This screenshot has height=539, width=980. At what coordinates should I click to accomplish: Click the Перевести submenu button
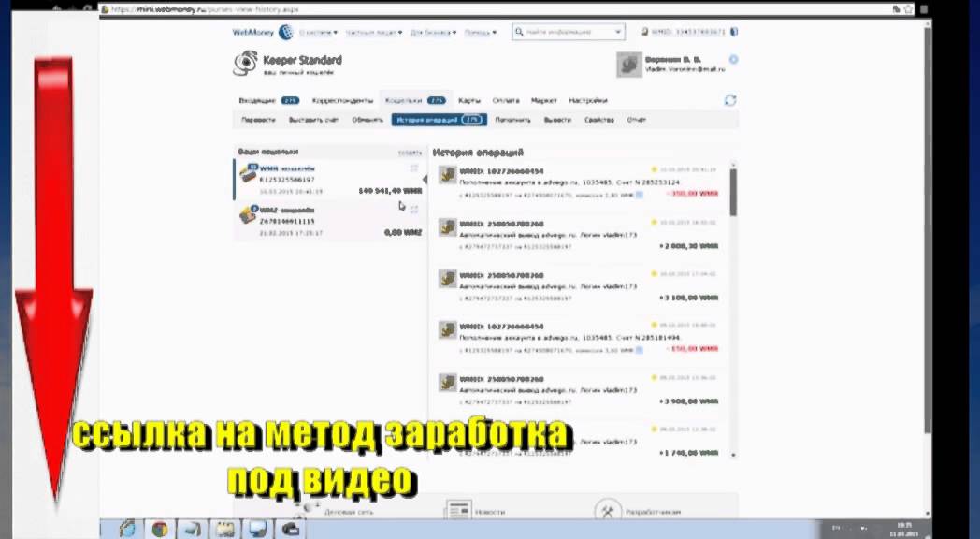[258, 120]
